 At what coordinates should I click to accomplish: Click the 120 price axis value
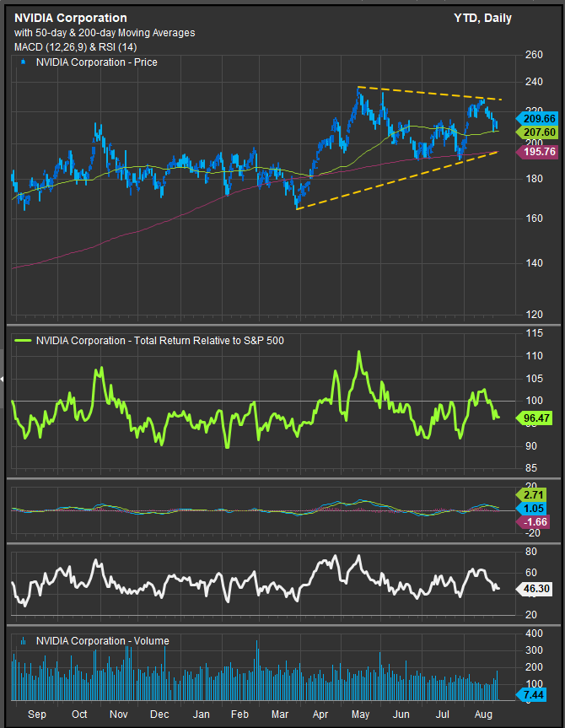coord(534,315)
